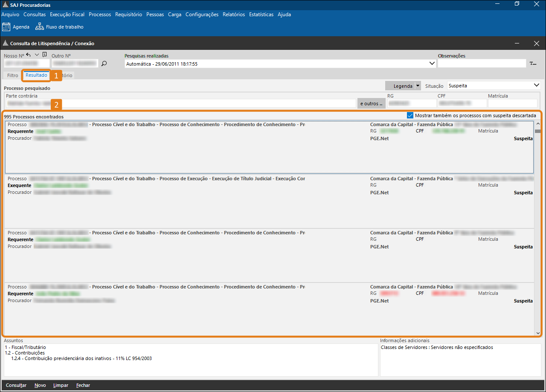Click the magnifier search icon by Outro Nº
The height and width of the screenshot is (392, 546).
[104, 63]
